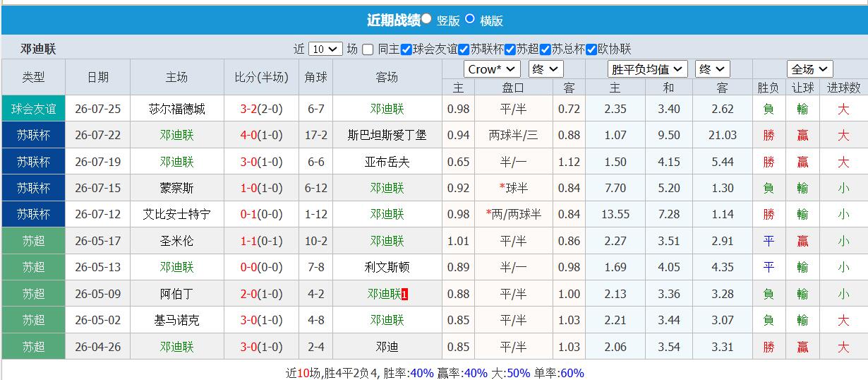Click the odds value 21.03
868x380 pixels.
(x=722, y=135)
